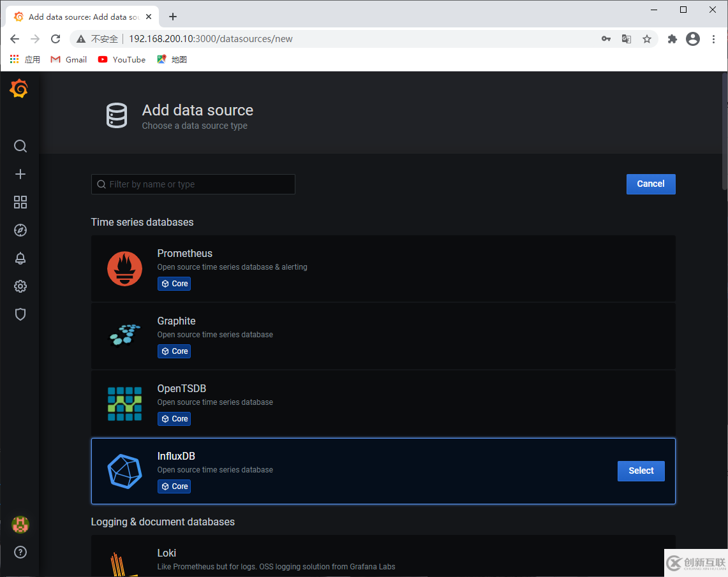This screenshot has height=577, width=728.
Task: Click the Time series databases heading
Action: click(142, 222)
